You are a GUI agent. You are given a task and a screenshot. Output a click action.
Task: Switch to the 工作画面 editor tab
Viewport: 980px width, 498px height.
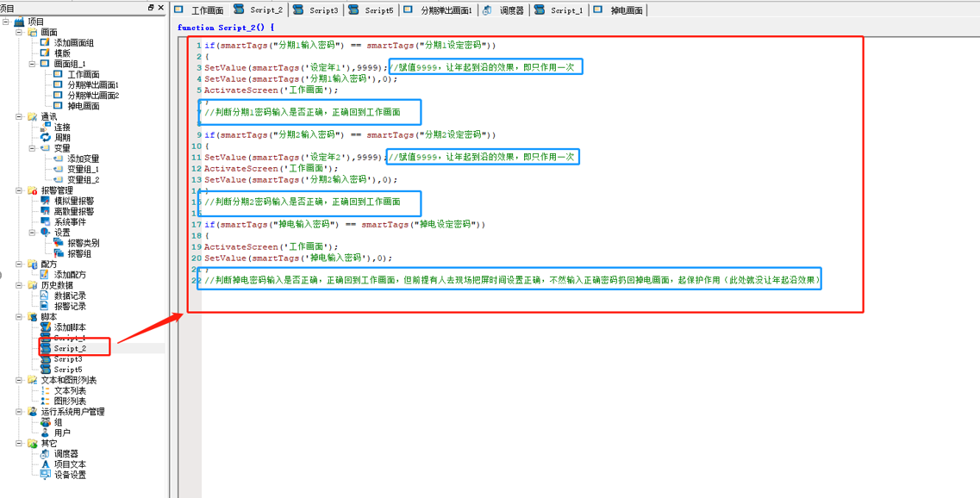[199, 10]
